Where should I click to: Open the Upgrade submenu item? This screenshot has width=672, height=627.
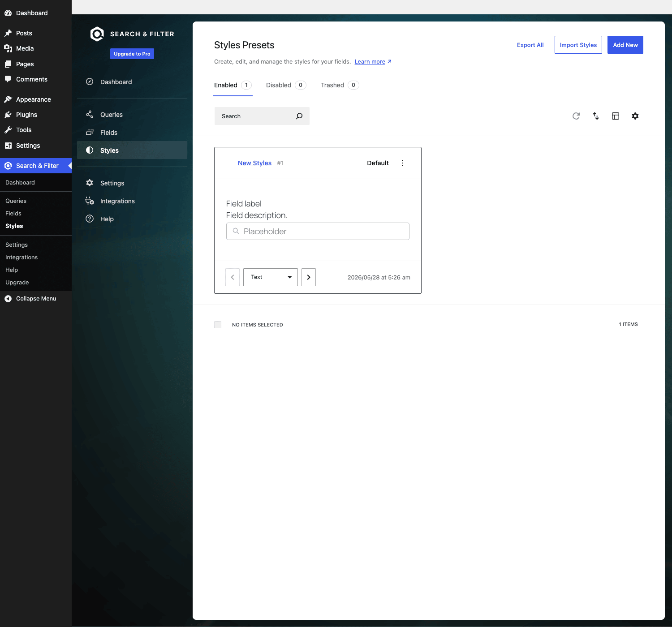coord(17,283)
